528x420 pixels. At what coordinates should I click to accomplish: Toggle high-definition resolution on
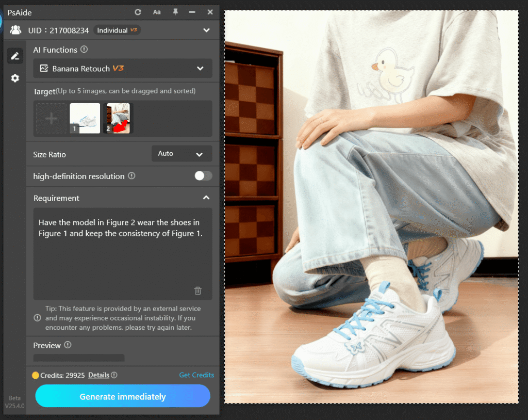coord(203,175)
